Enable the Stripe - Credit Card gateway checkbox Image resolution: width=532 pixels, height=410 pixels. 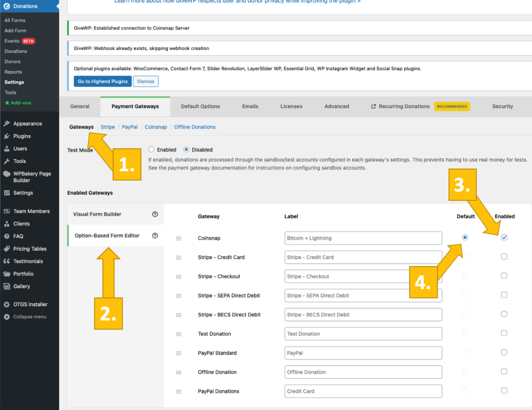click(504, 257)
